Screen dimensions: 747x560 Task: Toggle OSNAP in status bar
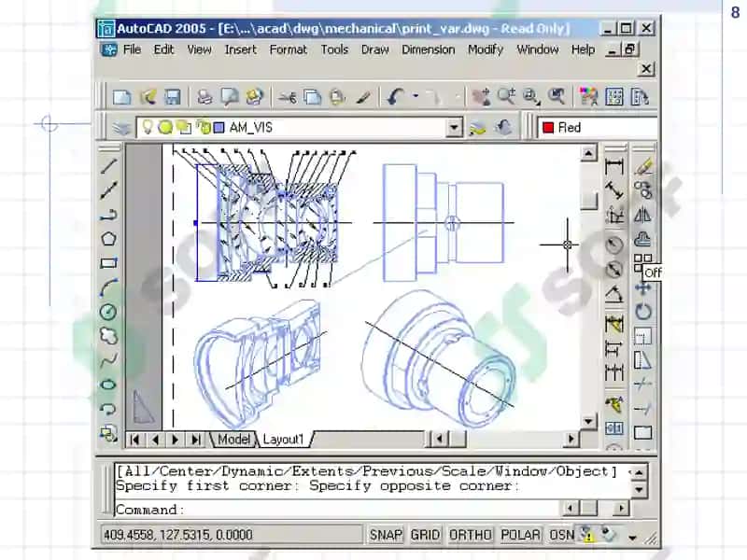point(562,535)
